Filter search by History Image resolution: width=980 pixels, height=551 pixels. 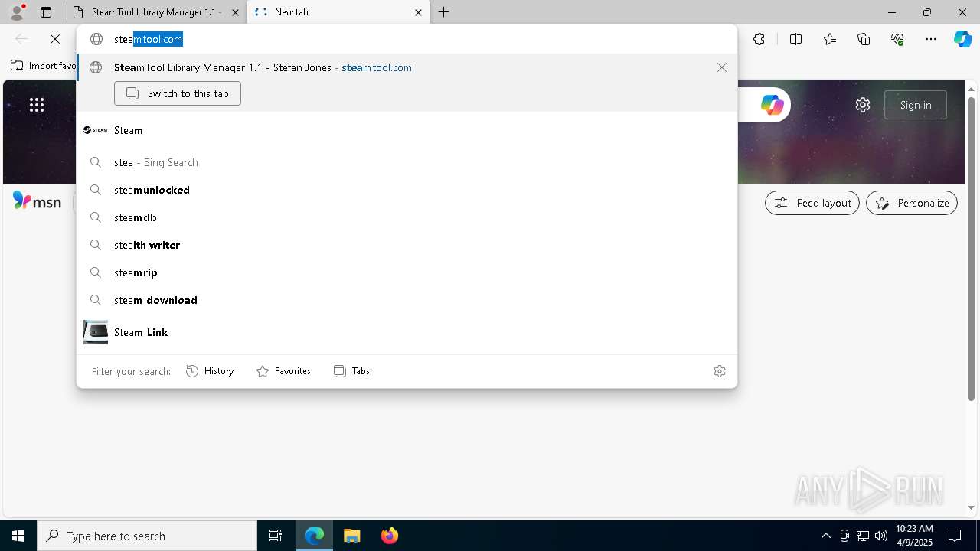210,371
